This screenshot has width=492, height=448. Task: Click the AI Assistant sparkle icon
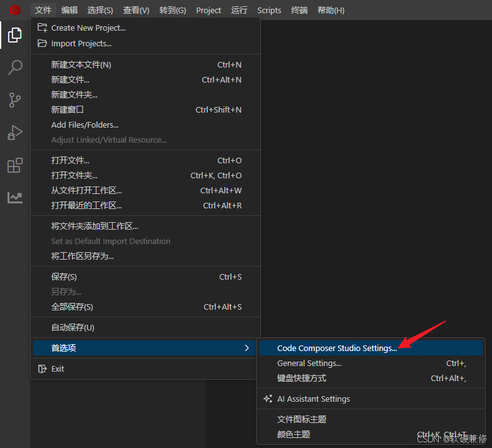pos(268,399)
